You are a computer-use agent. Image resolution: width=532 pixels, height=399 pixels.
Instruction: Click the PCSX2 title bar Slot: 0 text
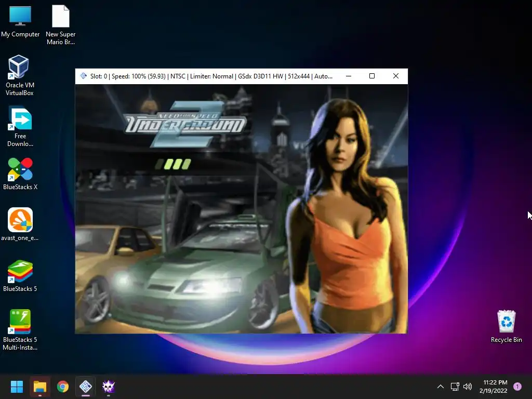pos(98,76)
